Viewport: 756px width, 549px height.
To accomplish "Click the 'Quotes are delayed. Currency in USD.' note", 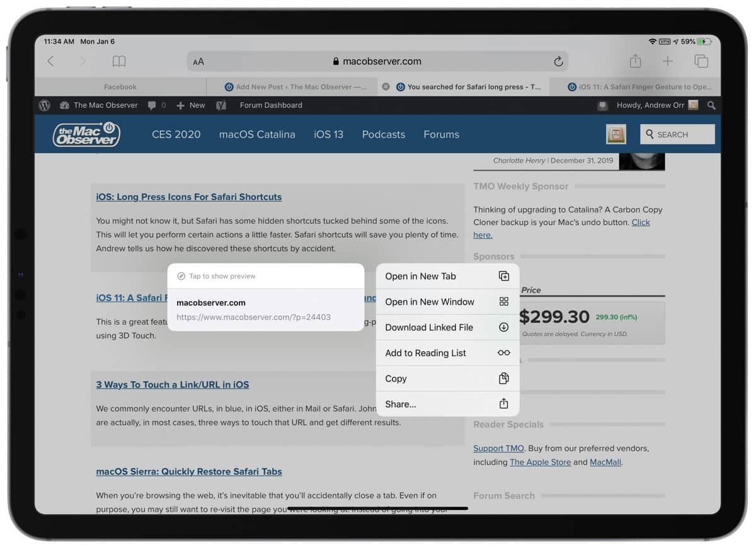I will point(575,334).
